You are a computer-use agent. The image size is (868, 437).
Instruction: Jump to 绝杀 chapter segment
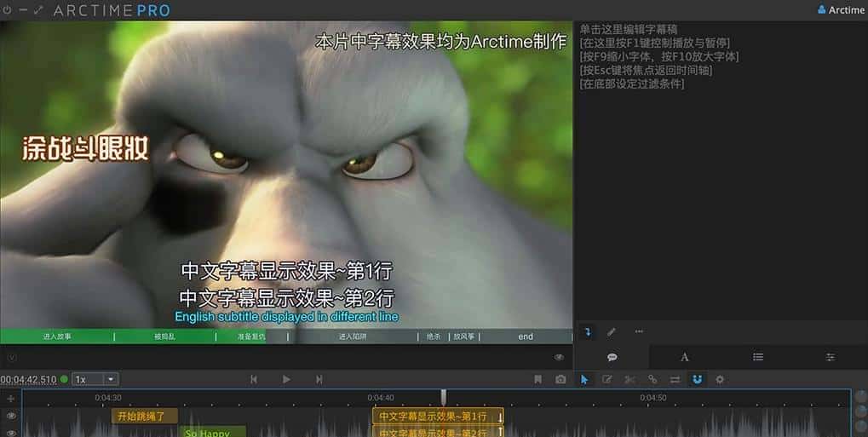(x=434, y=336)
